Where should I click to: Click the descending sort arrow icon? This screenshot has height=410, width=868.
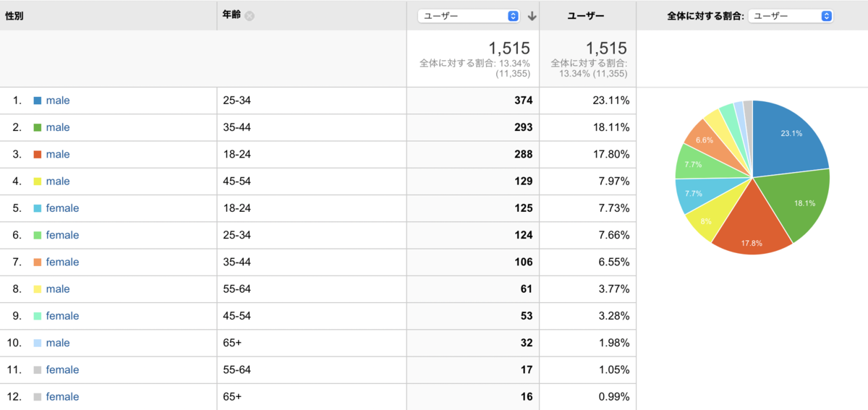[x=532, y=16]
